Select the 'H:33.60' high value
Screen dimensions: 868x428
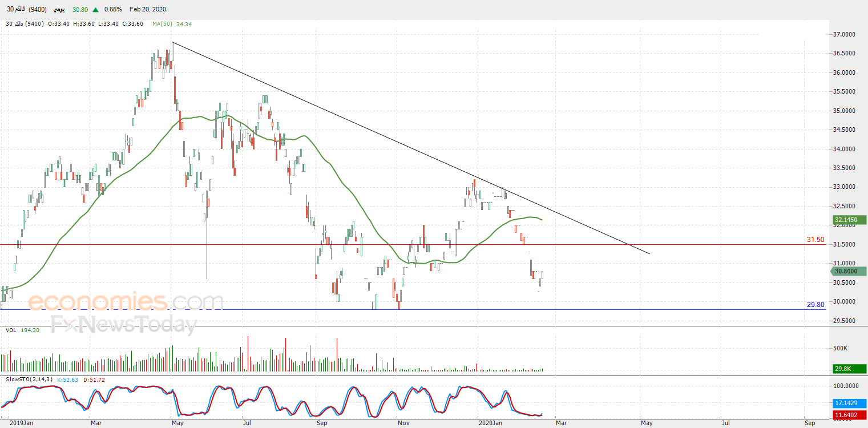(x=84, y=24)
